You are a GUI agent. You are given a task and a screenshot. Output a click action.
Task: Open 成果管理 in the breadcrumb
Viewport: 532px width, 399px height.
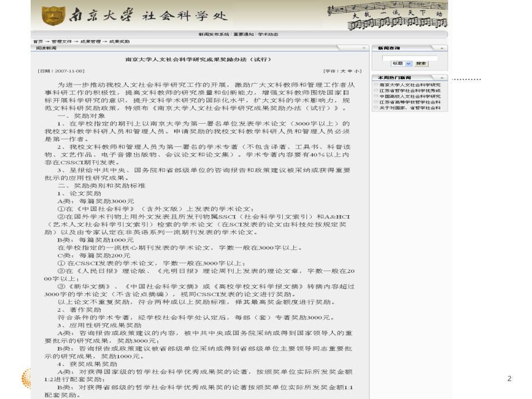click(x=90, y=42)
